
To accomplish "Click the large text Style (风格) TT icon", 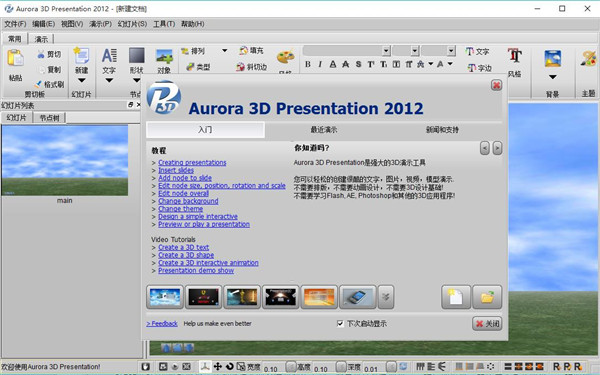I will pyautogui.click(x=515, y=55).
